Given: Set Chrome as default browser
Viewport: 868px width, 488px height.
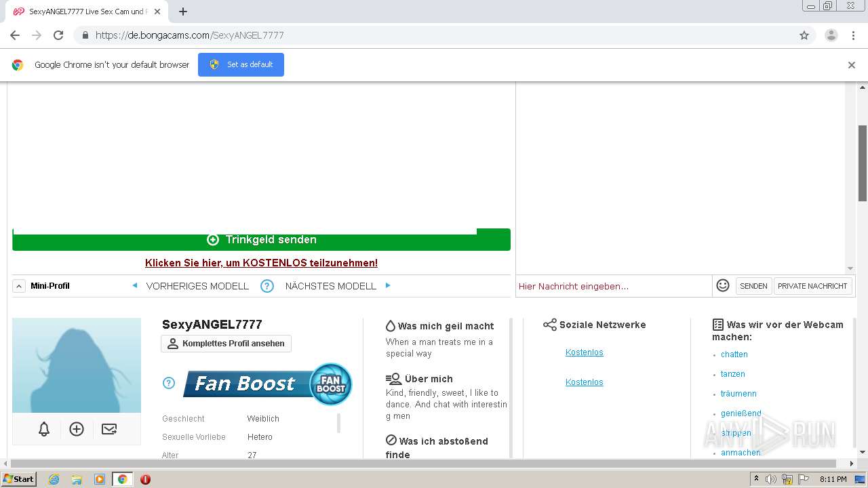Looking at the screenshot, I should (x=241, y=64).
